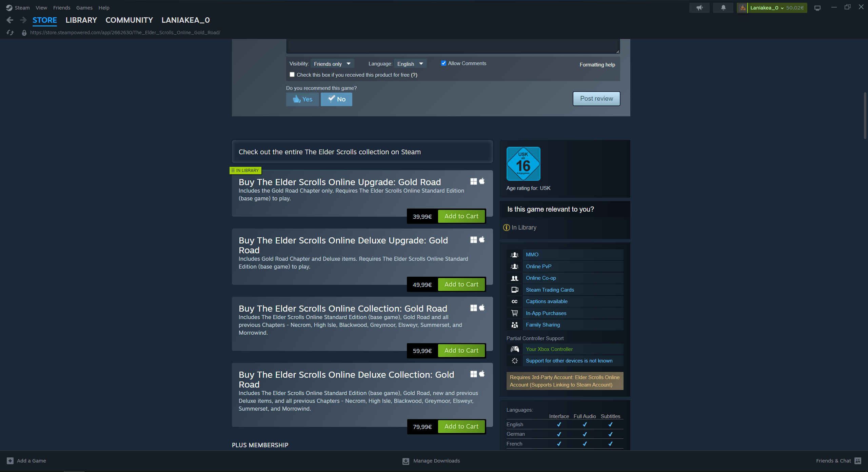Click the Windows icon on Upgrade: Gold Road
The image size is (868, 472).
474,181
